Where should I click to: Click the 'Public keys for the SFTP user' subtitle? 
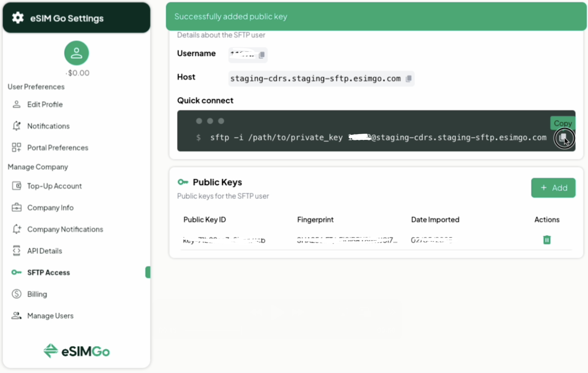(x=223, y=196)
